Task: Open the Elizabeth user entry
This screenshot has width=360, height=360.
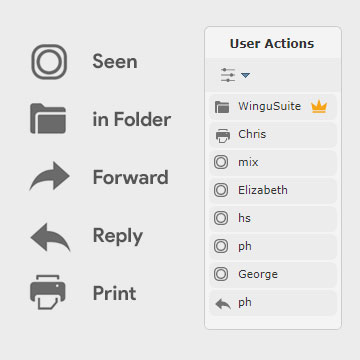Action: click(x=273, y=191)
